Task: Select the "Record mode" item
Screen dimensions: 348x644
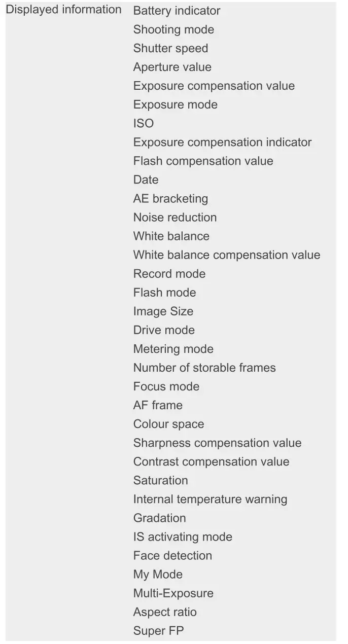Action: 169,273
